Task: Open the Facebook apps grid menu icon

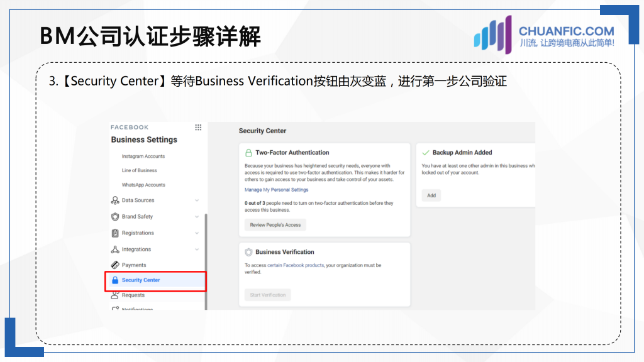Action: pyautogui.click(x=198, y=127)
